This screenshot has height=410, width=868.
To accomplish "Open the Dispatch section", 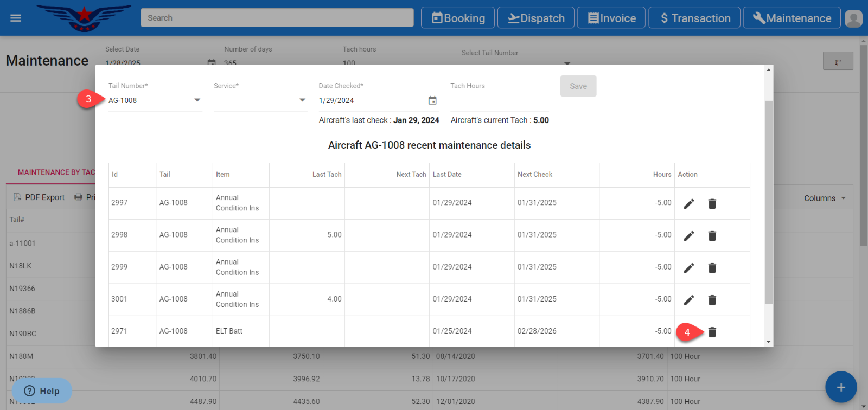I will coord(536,18).
